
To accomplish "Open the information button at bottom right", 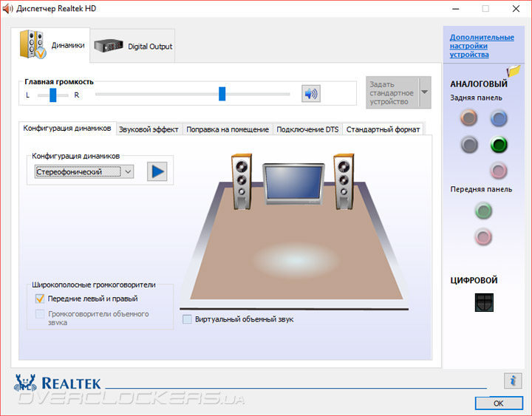I will 513,381.
